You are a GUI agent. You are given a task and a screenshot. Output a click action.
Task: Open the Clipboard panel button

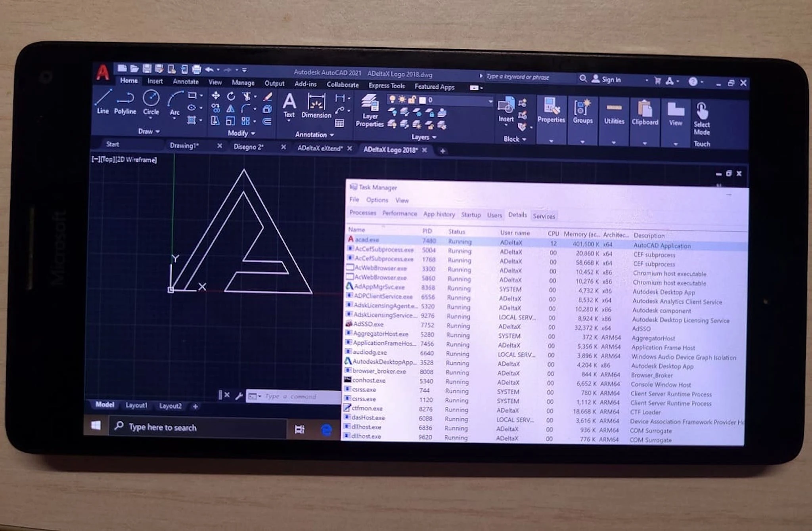click(x=645, y=122)
